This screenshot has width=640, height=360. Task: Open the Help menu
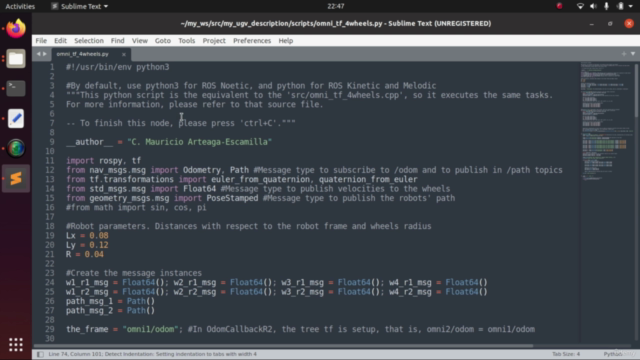tap(286, 41)
